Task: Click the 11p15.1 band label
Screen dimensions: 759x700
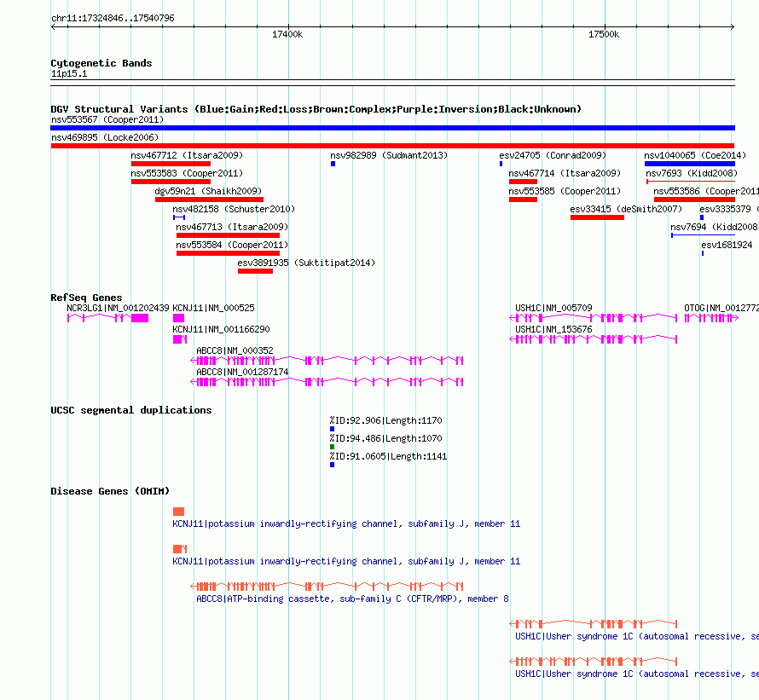Action: click(69, 73)
